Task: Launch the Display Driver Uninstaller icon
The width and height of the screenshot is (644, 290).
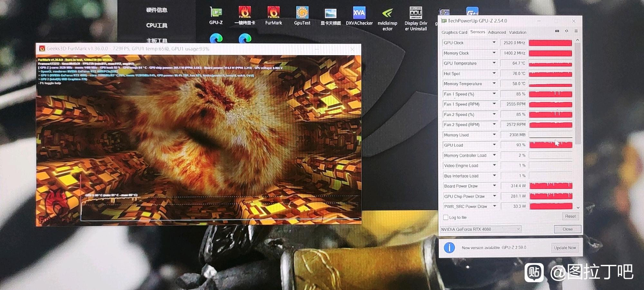Action: 416,19
